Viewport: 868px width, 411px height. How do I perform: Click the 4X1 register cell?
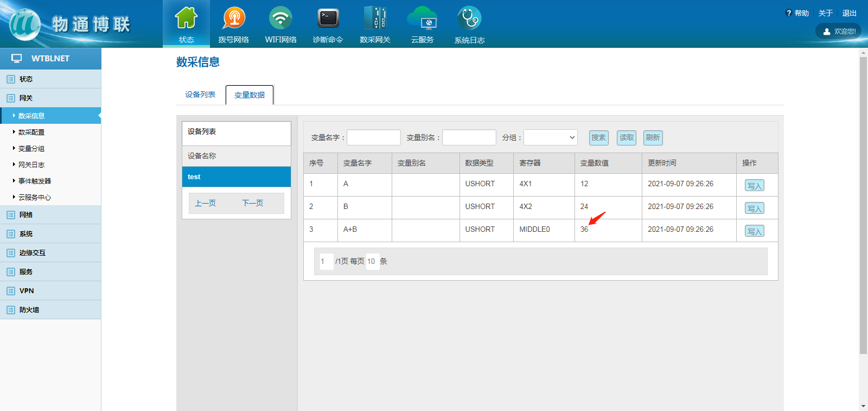[x=544, y=184]
